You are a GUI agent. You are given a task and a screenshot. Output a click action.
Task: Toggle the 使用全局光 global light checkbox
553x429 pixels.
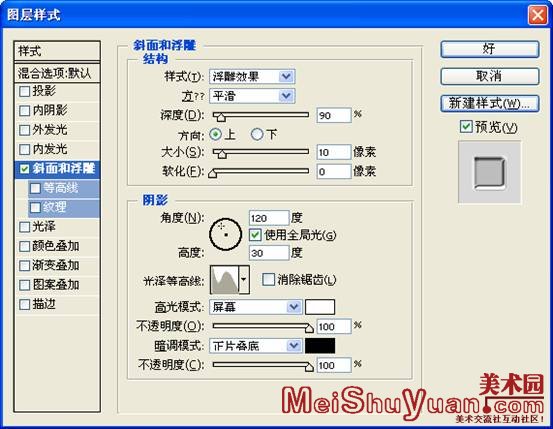(255, 235)
